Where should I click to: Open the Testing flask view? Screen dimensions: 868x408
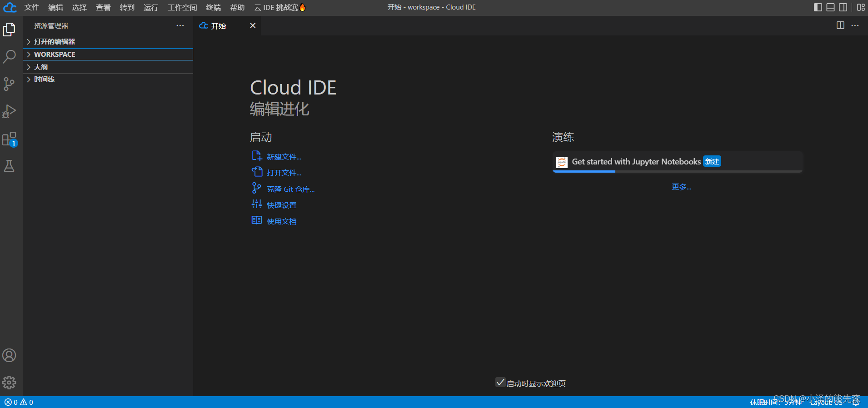[x=9, y=166]
